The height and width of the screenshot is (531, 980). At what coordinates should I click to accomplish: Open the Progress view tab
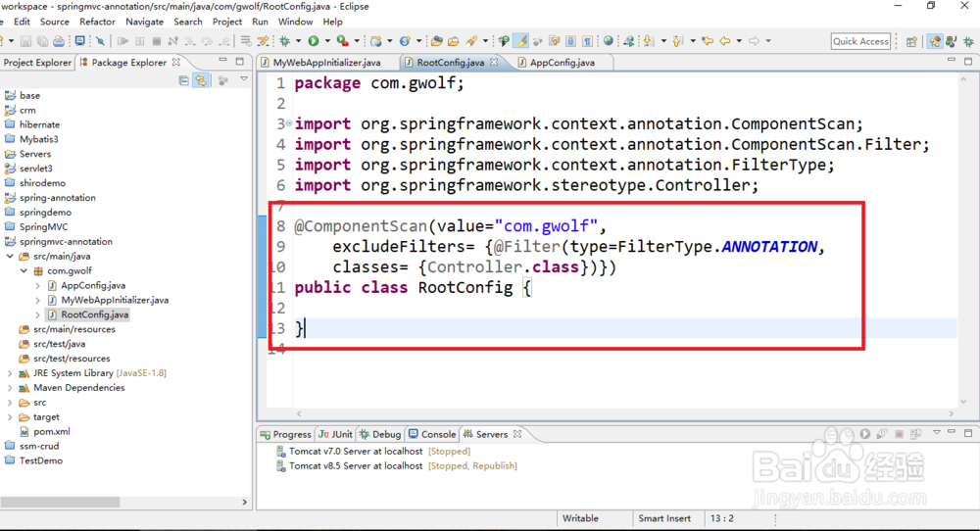[x=285, y=434]
